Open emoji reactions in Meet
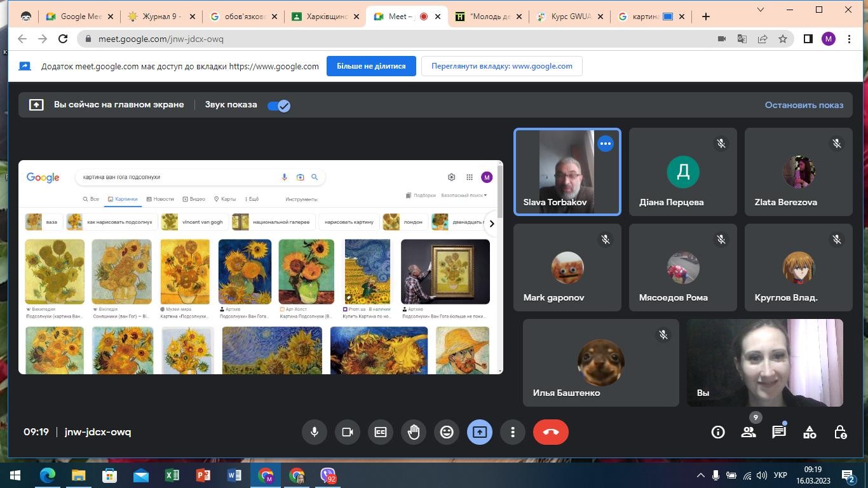 point(447,432)
